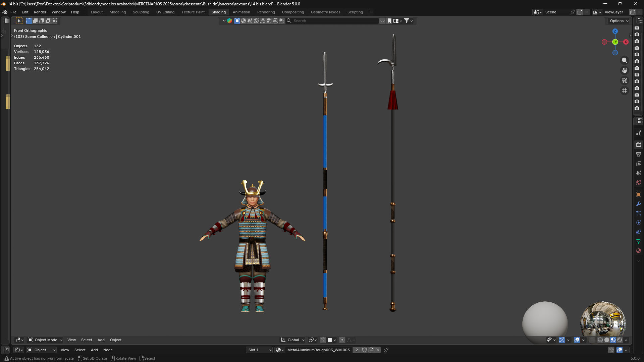Click the red X axis gizmo ball
Viewport: 644px width, 362px height.
pos(626,42)
